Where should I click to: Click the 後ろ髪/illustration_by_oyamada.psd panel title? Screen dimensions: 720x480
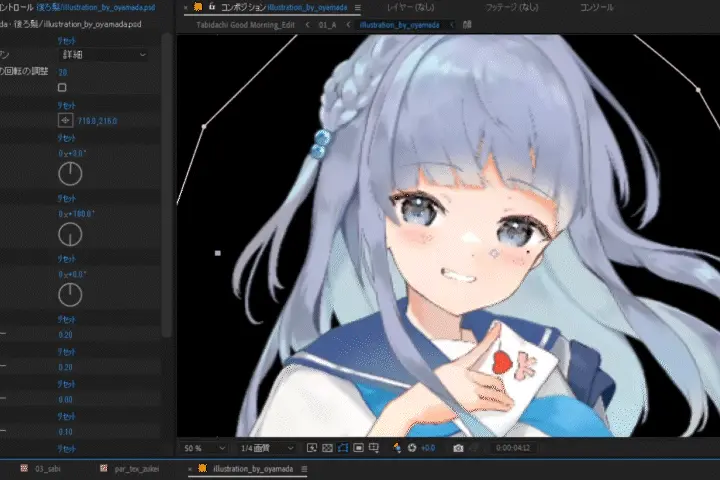tap(96, 7)
